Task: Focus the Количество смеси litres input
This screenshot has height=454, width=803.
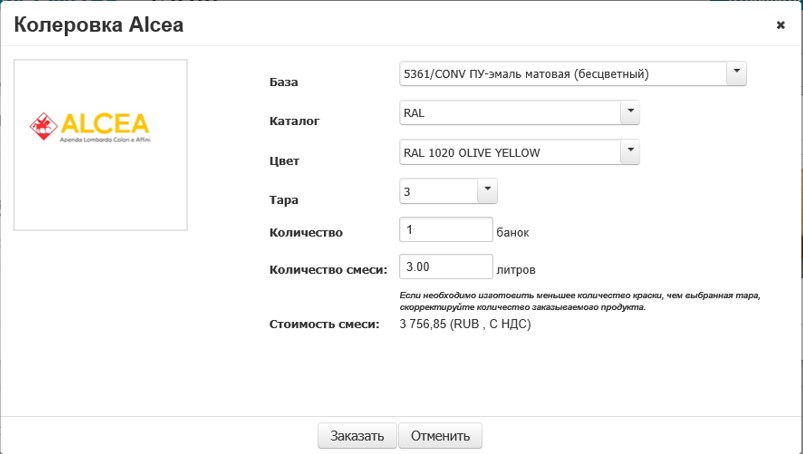Action: click(x=445, y=268)
